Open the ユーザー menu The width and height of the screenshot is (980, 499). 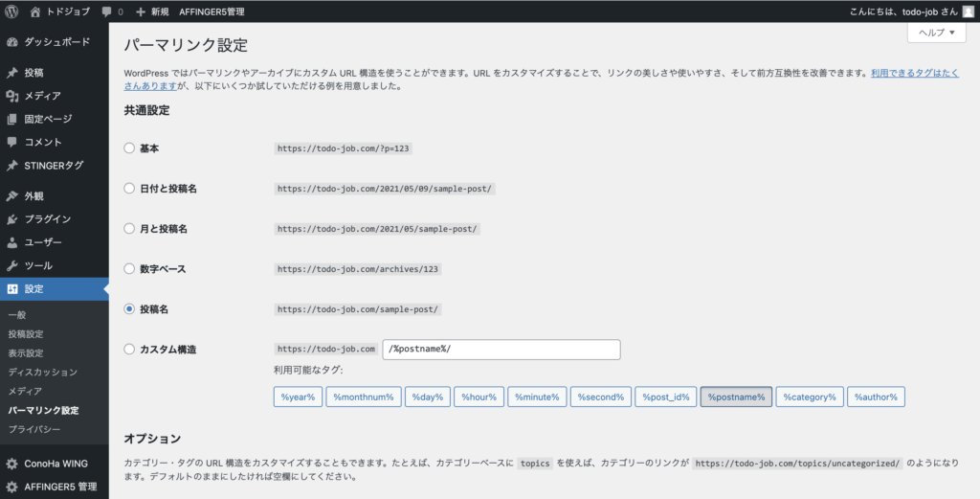click(x=55, y=242)
